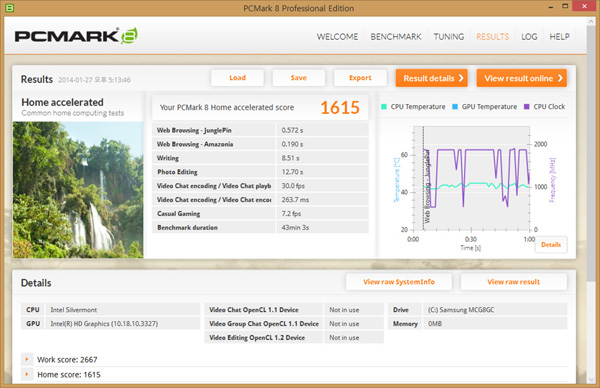600x388 pixels.
Task: Load a saved result file
Action: point(237,78)
